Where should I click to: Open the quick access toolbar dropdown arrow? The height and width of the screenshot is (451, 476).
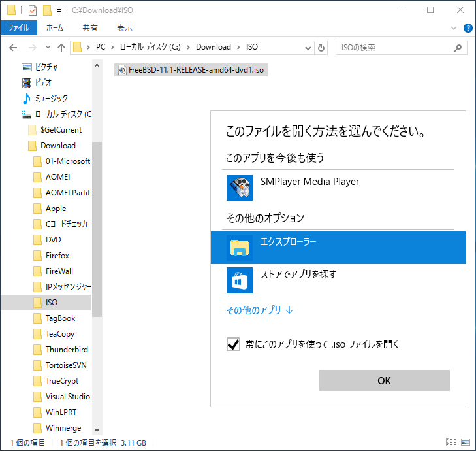coord(59,11)
